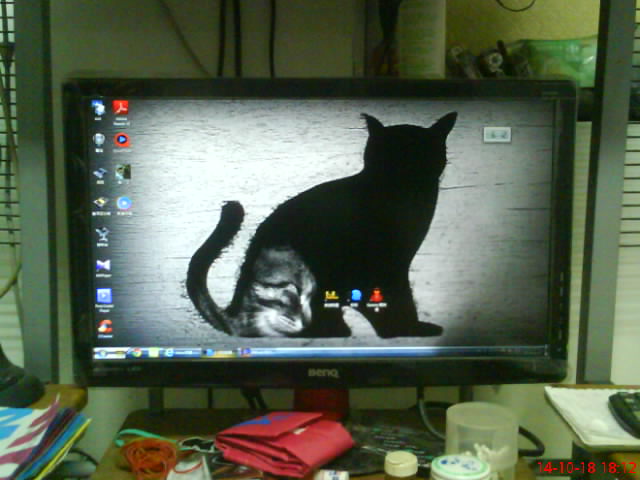
Task: Select the computer icon at top-left of desktop
Action: 98,108
